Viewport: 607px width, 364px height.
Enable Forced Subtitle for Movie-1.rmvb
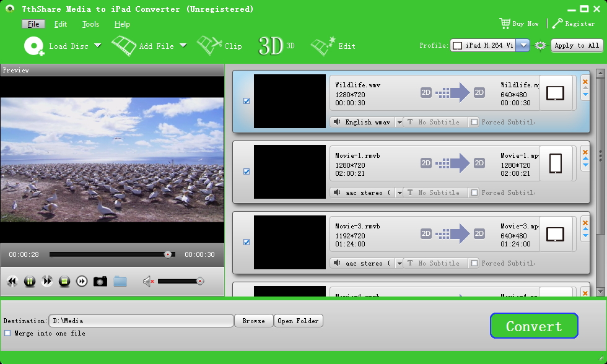[x=474, y=193]
